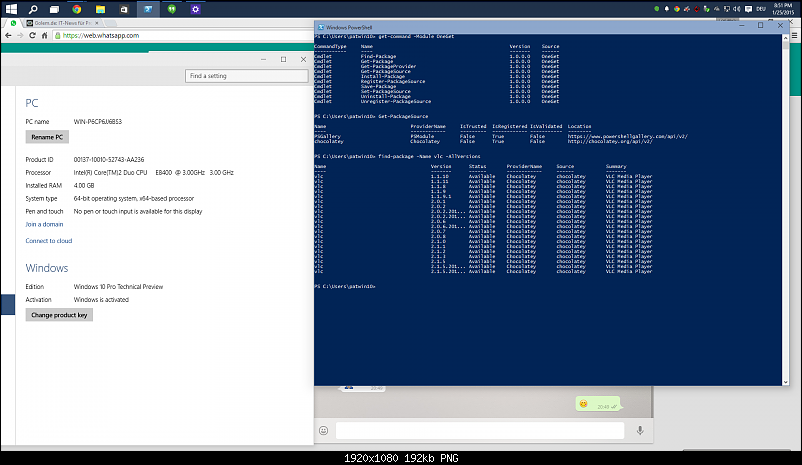802x465 pixels.
Task: Open the clock showing 8:51 PM
Action: click(783, 9)
